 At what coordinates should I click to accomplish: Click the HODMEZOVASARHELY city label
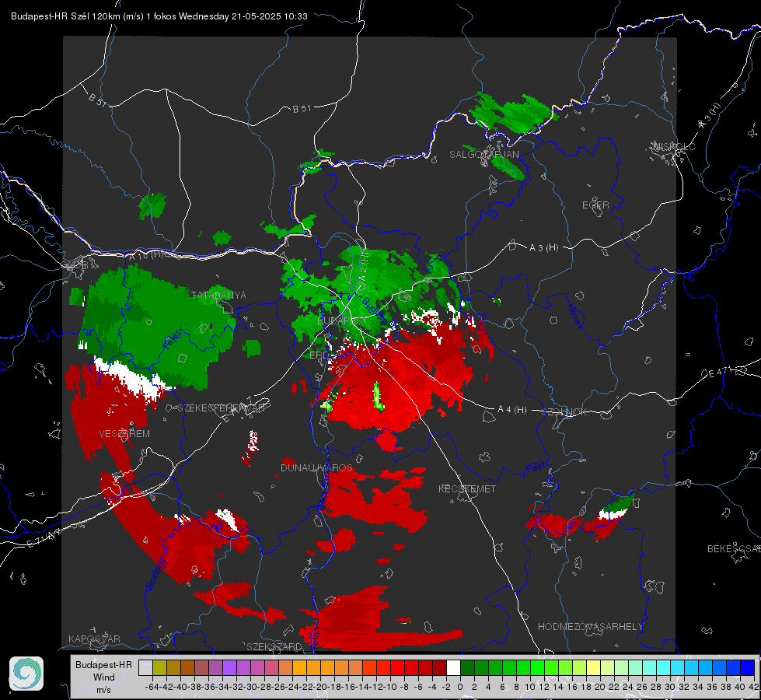pyautogui.click(x=590, y=626)
